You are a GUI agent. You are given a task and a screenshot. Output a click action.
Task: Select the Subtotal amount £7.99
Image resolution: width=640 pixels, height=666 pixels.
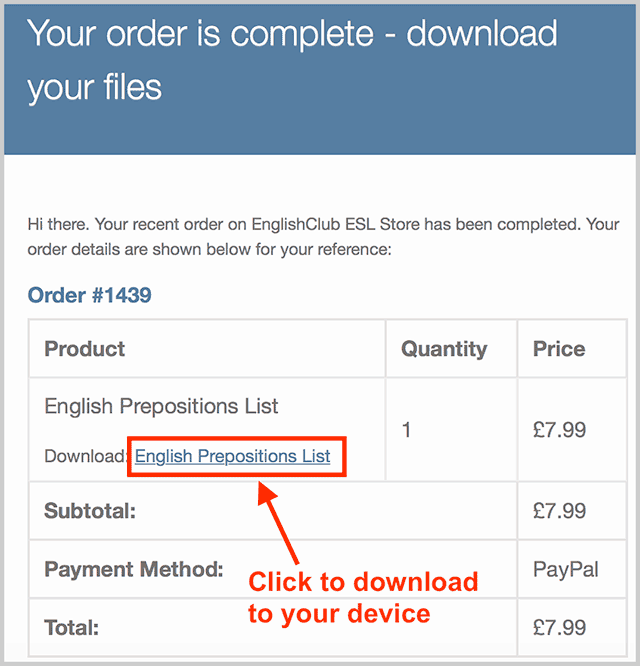pyautogui.click(x=559, y=511)
